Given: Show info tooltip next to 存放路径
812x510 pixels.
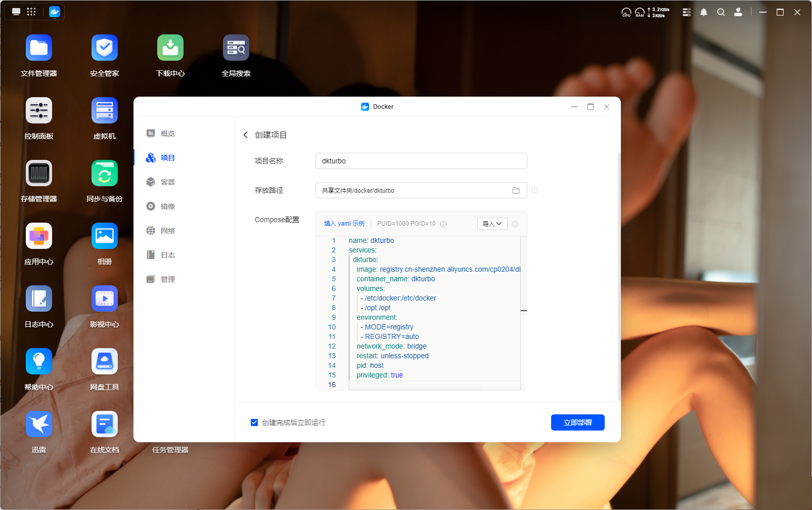Looking at the screenshot, I should (x=534, y=190).
